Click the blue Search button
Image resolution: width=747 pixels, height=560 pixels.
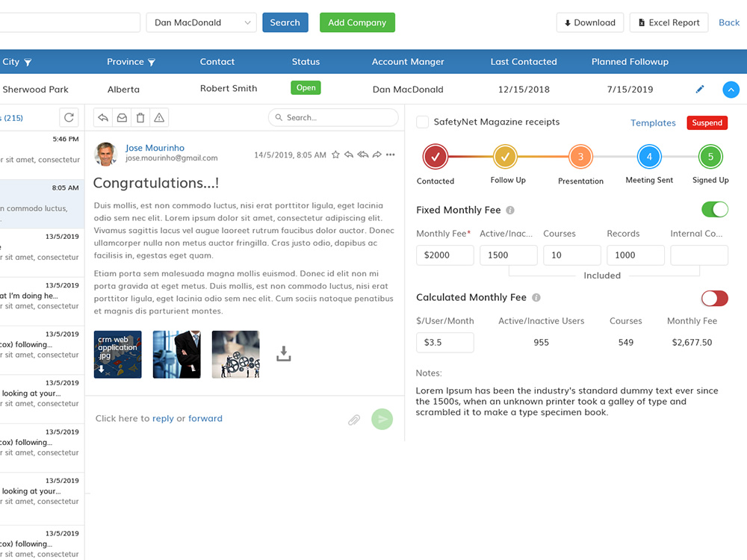[285, 22]
